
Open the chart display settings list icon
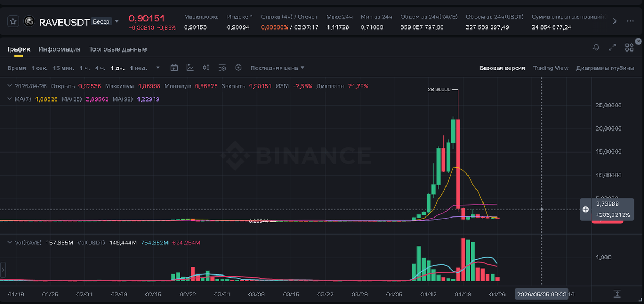point(223,68)
